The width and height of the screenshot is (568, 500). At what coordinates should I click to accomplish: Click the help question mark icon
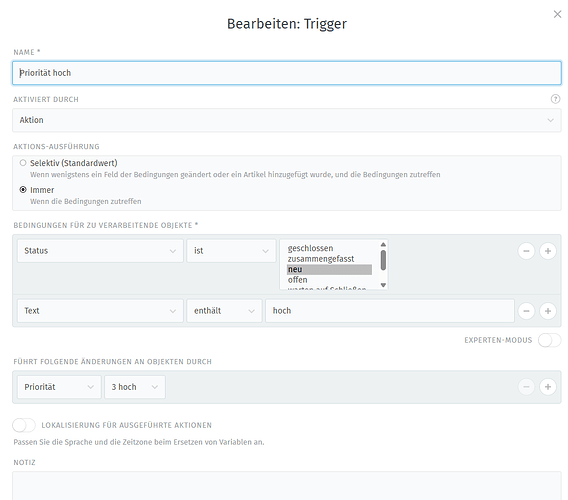555,99
